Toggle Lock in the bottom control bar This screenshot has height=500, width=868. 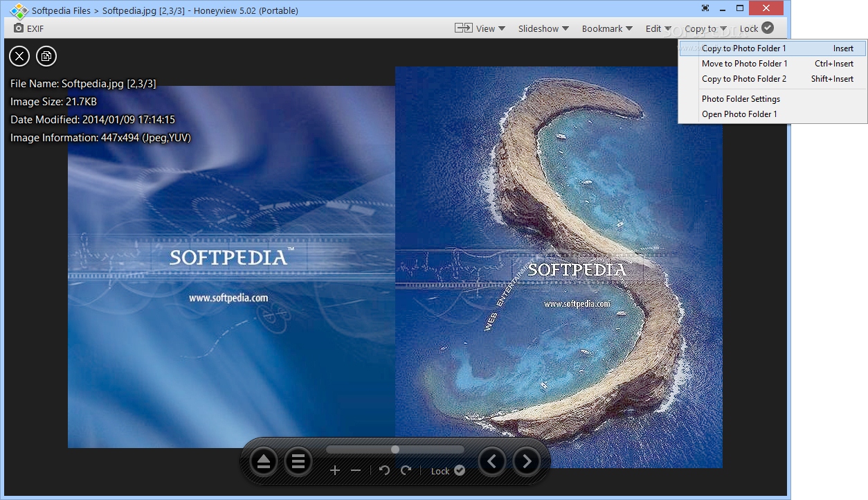coord(448,471)
